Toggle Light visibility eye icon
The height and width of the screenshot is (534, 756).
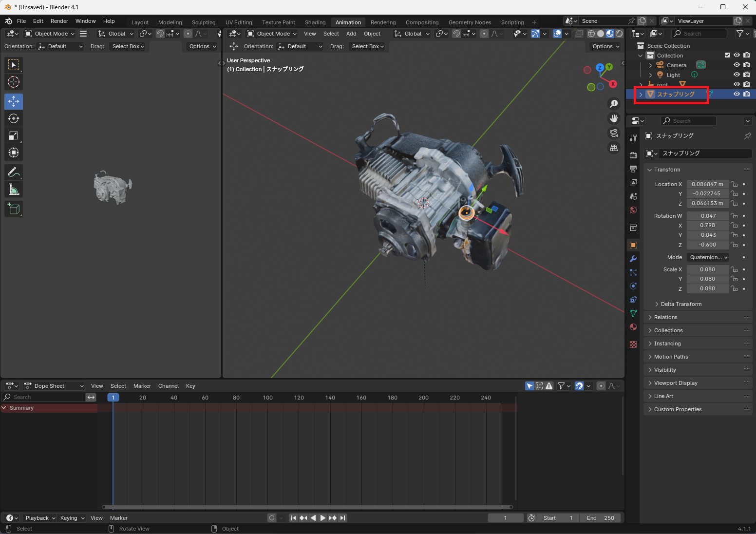pos(737,75)
